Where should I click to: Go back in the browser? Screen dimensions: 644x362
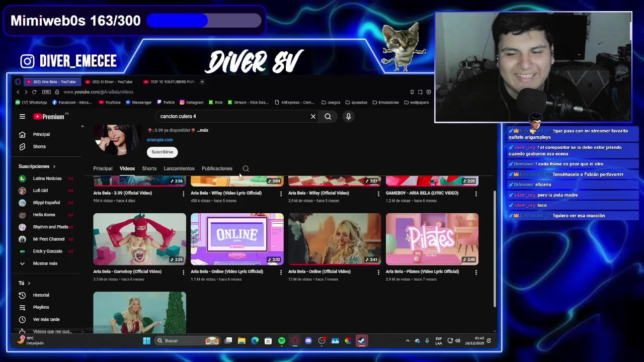pyautogui.click(x=18, y=92)
